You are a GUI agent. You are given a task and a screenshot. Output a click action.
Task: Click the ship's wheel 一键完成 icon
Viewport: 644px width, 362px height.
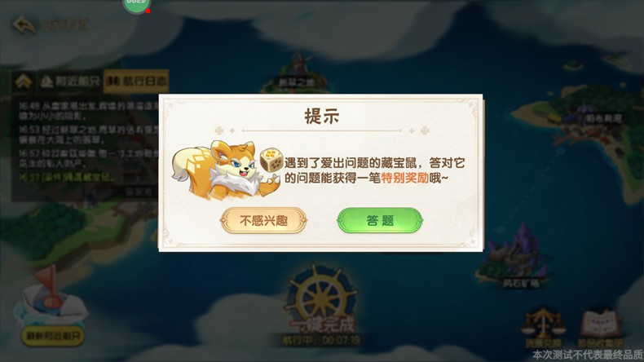click(x=321, y=299)
